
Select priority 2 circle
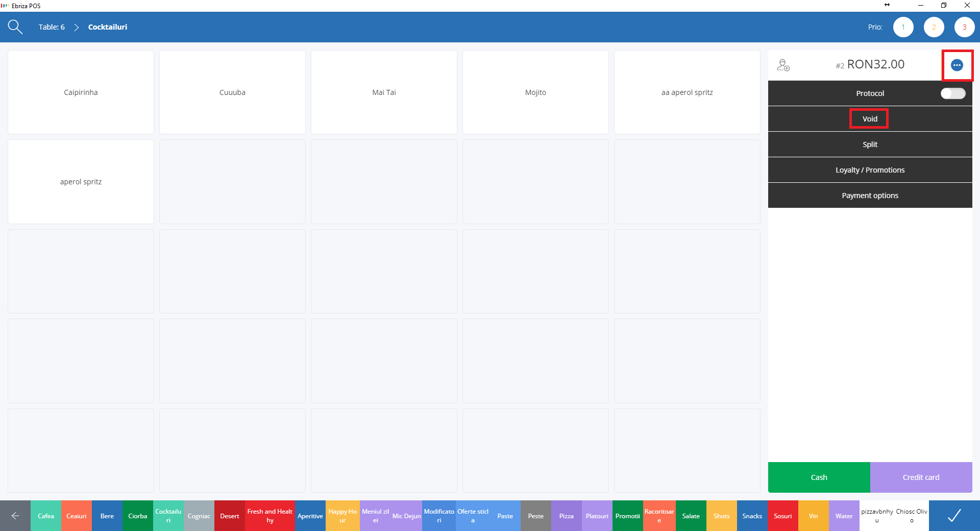coord(934,27)
